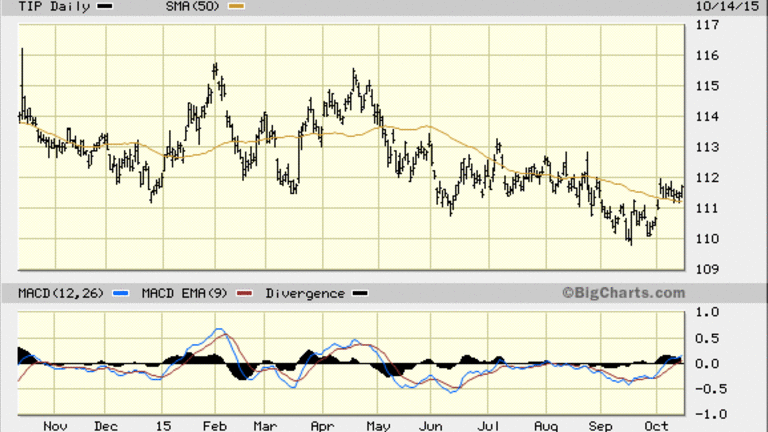Screen dimensions: 768x432
Task: Click the price axis label 114
Action: tap(707, 117)
